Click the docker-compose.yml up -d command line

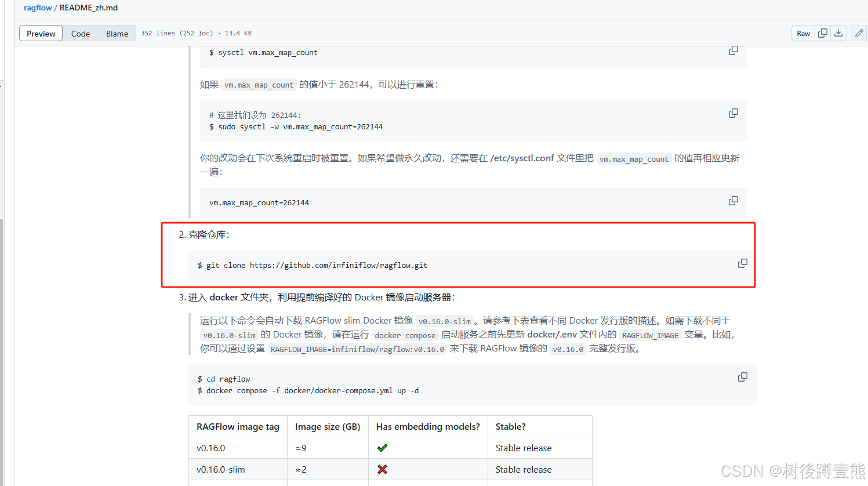pyautogui.click(x=308, y=391)
